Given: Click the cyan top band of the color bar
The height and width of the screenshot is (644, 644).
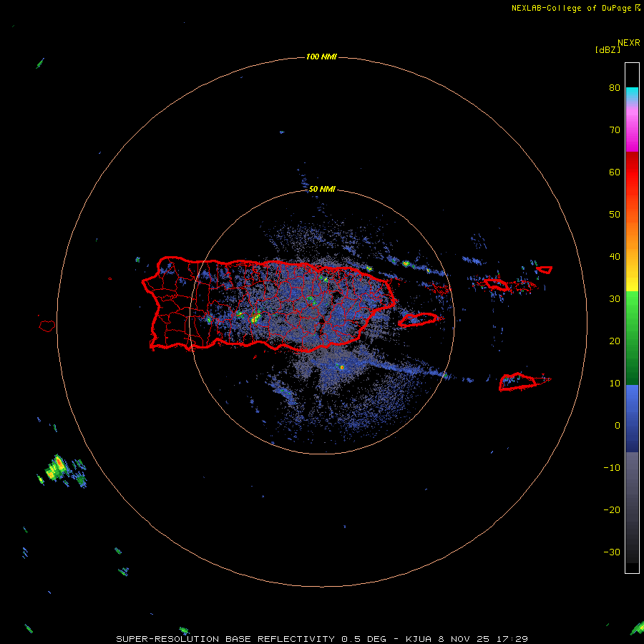Looking at the screenshot, I should [x=632, y=92].
